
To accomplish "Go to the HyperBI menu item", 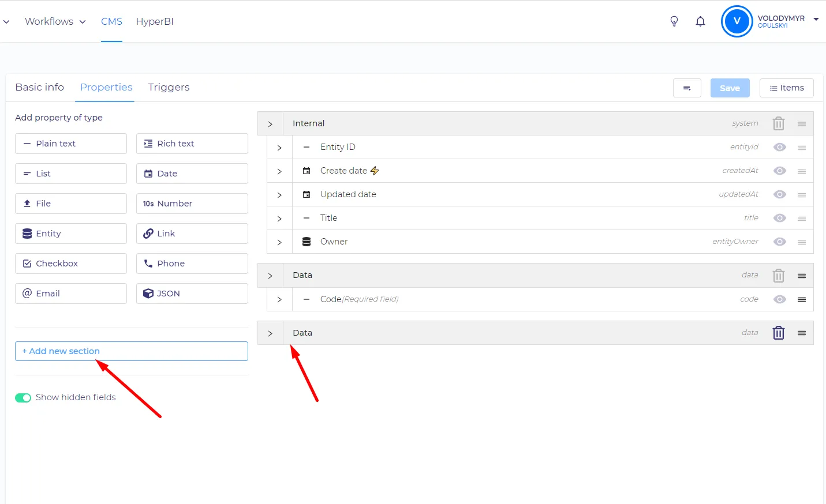I will (x=155, y=21).
